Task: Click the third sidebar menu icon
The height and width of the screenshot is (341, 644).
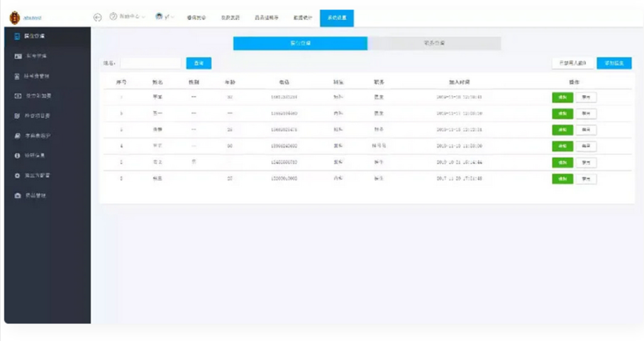Action: pyautogui.click(x=17, y=76)
